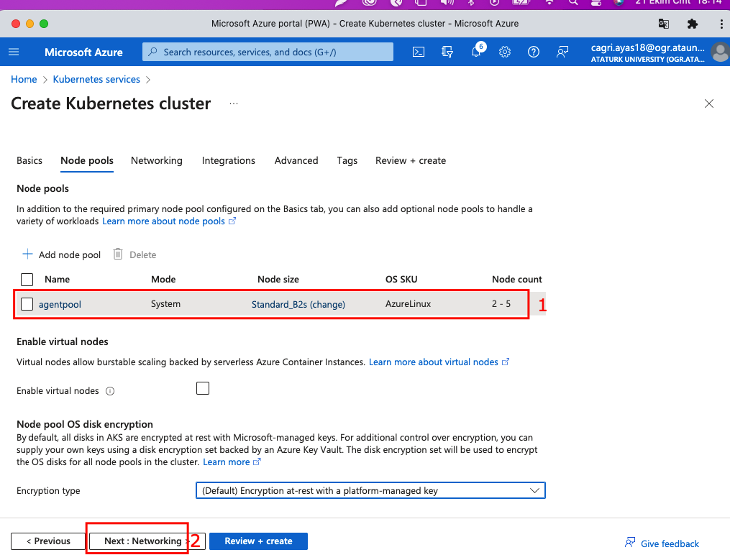
Task: Open the Help question mark icon
Action: [x=534, y=52]
